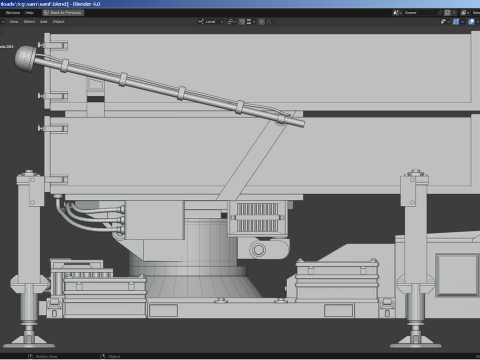Screen dimensions: 480x360
Task: Open the editor type dropdown arrow
Action: tap(3, 22)
